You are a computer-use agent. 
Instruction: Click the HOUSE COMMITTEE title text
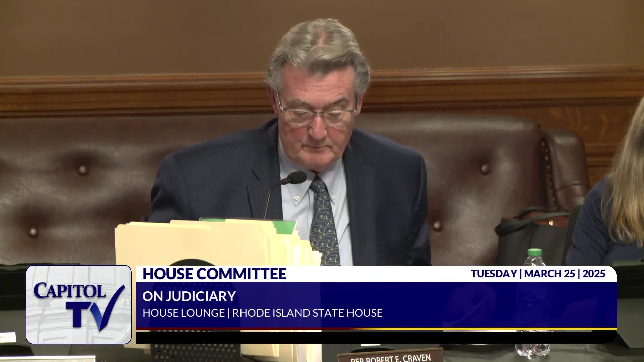click(x=214, y=274)
